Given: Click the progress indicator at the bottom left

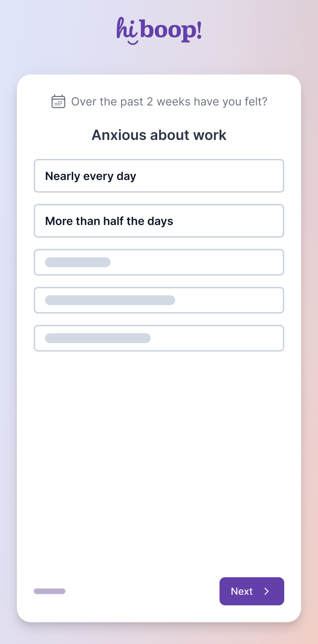Looking at the screenshot, I should click(x=50, y=591).
